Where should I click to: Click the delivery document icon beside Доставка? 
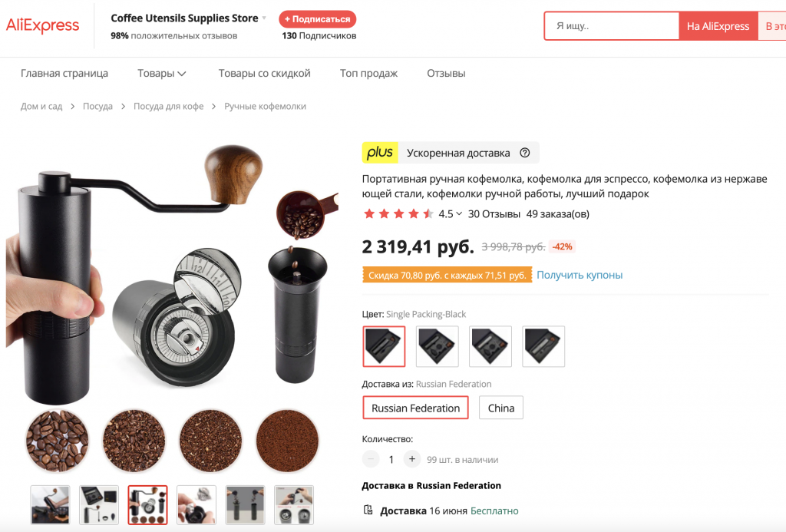(368, 510)
